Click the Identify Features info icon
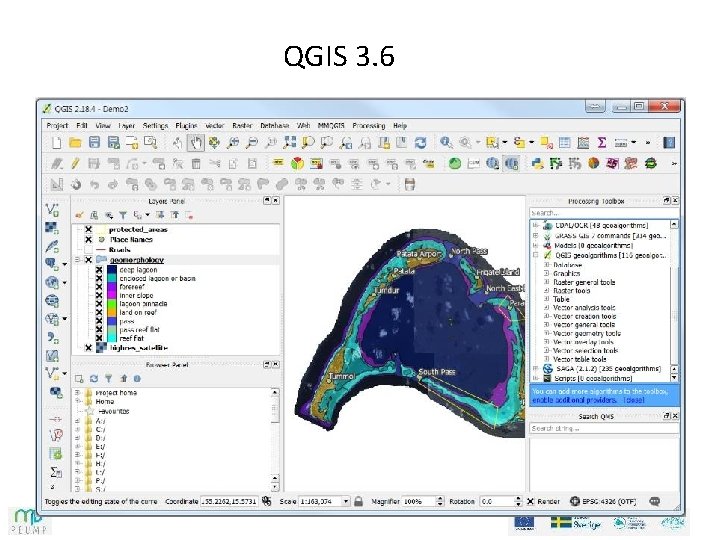The width and height of the screenshot is (720, 540). pos(445,142)
